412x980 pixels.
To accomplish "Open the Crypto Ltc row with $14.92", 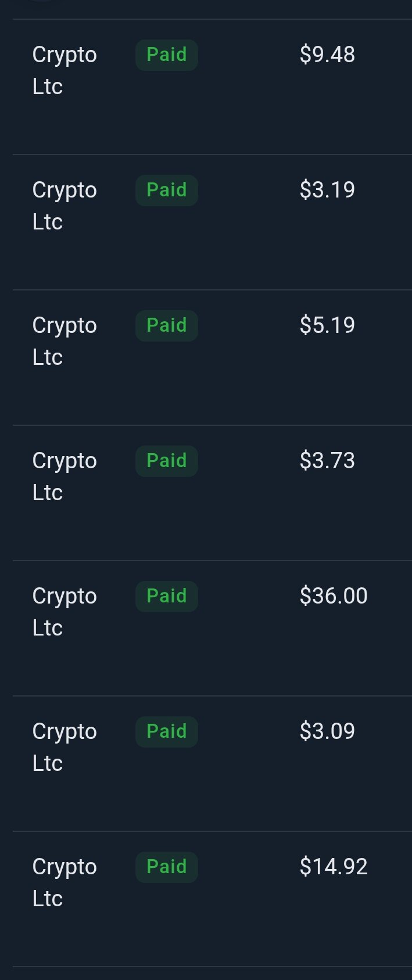I will coord(212,899).
